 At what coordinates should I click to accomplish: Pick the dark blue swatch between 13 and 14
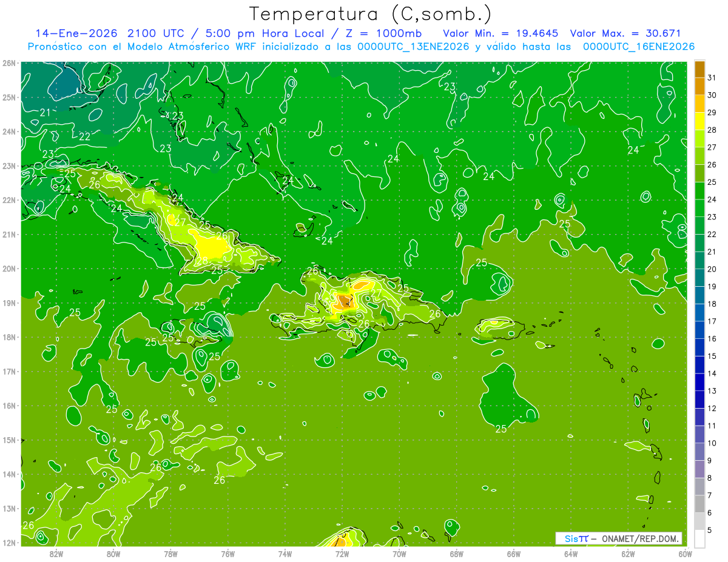coord(699,382)
